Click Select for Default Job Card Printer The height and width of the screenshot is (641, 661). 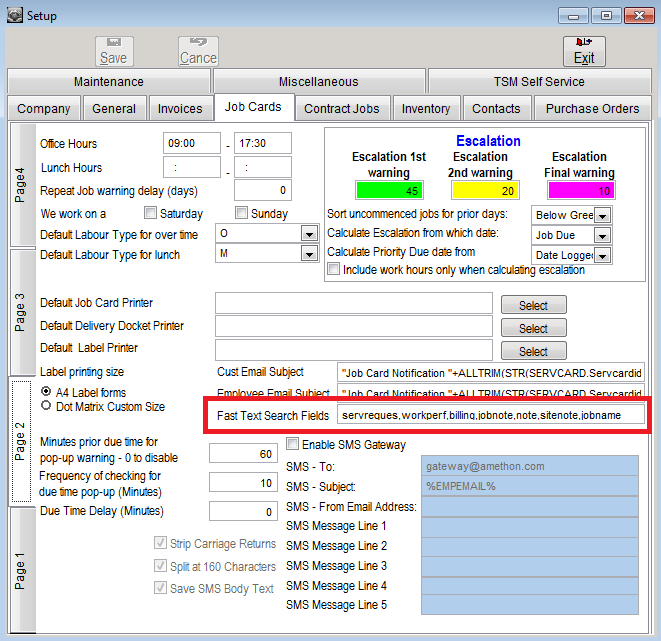533,305
